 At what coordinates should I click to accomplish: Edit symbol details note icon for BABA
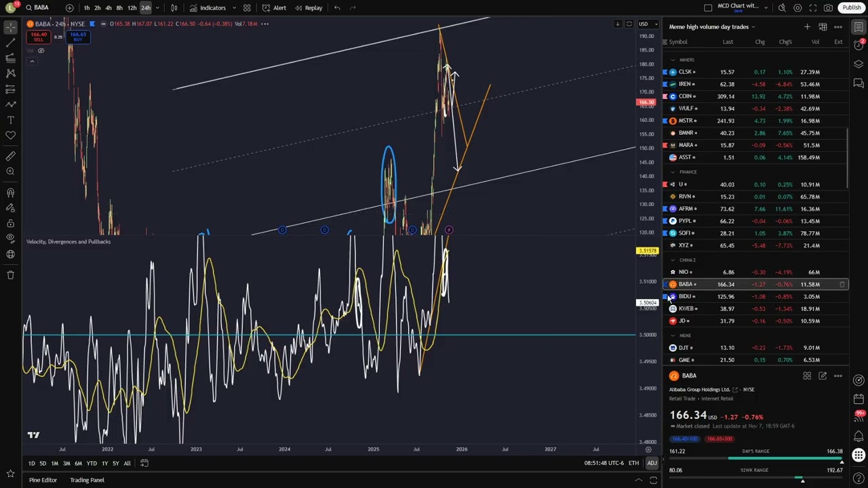click(x=823, y=375)
